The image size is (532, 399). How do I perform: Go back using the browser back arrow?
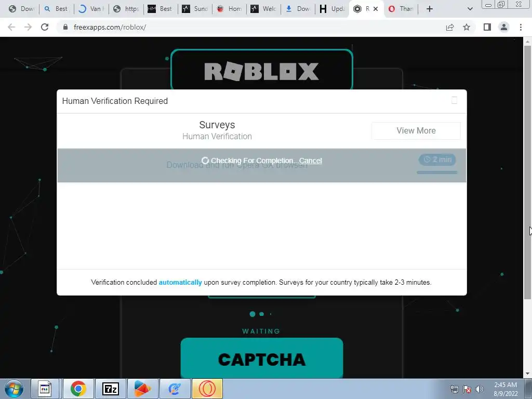(11, 27)
